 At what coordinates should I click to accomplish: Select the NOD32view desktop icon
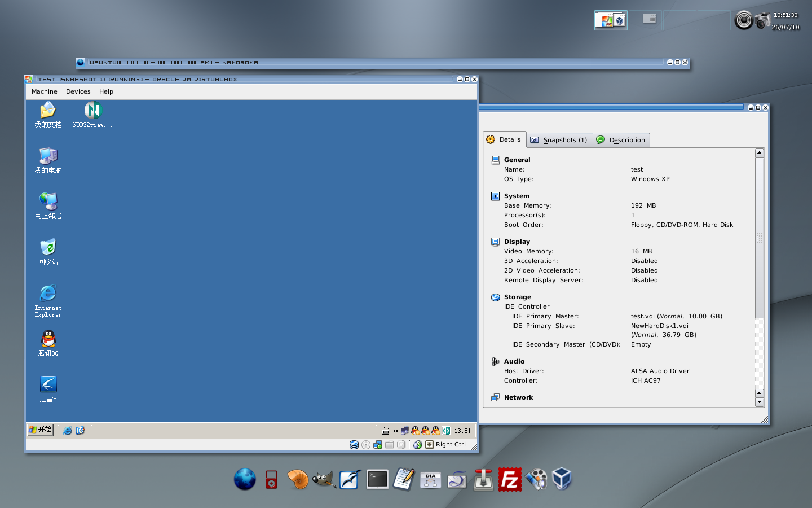[x=92, y=116]
